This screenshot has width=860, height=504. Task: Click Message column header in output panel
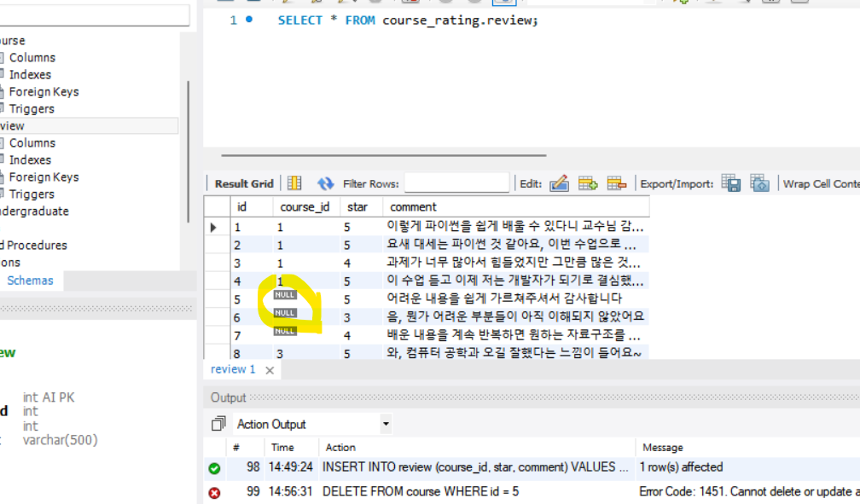pos(663,448)
